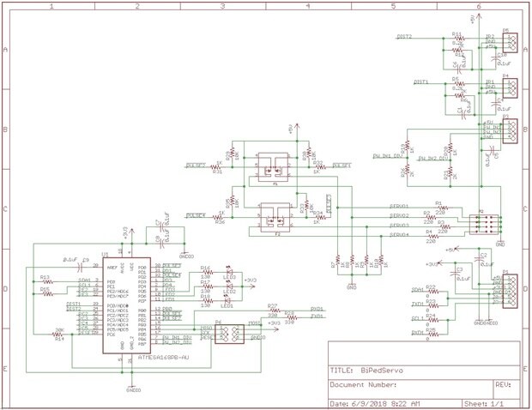532x410 pixels.
Task: Select resistor R16 symbol before LED3
Action: tap(207, 272)
